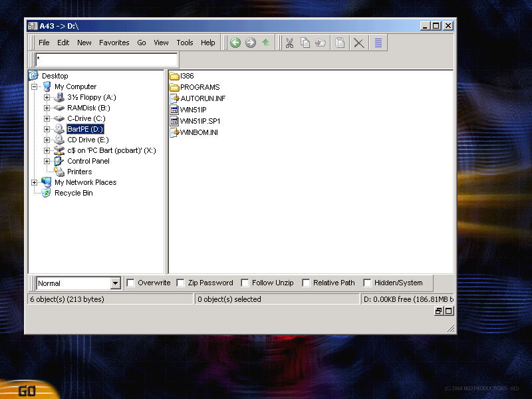
Task: Open the Tools menu
Action: pyautogui.click(x=185, y=43)
